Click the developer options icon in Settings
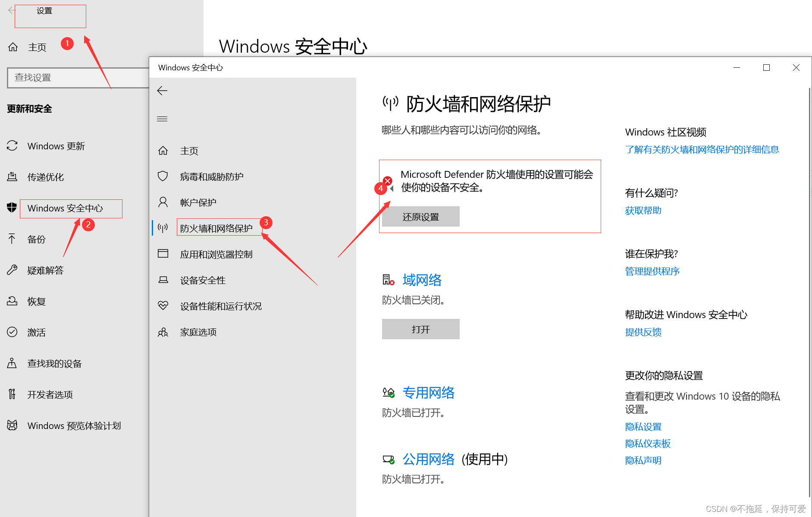The width and height of the screenshot is (812, 517). coord(12,394)
